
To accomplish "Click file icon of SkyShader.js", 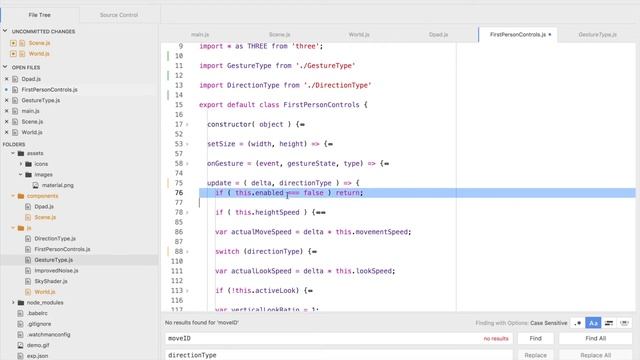I will pos(28,281).
